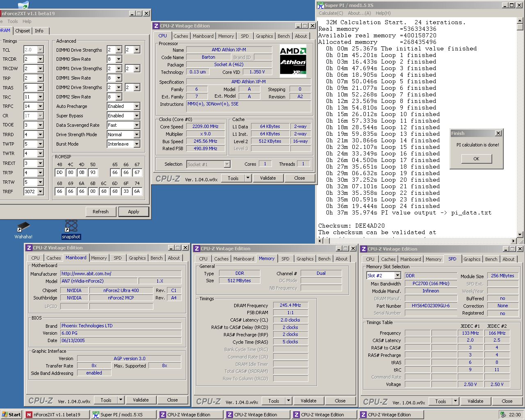Expand the Drive Strength Mode dropdown
This screenshot has height=420, width=525.
click(x=137, y=135)
